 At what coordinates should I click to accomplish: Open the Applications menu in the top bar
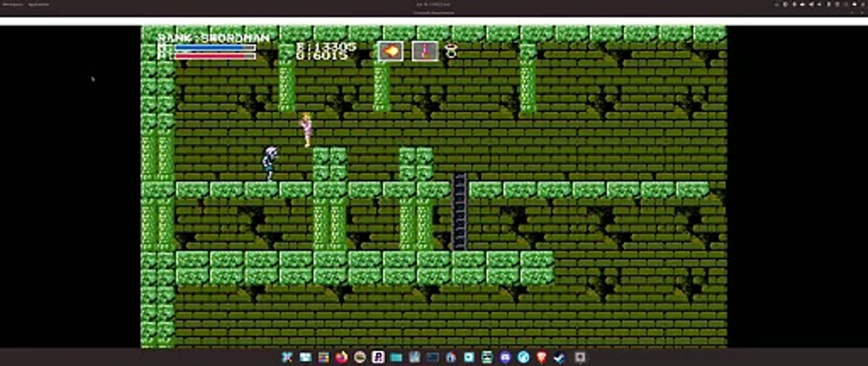[39, 4]
